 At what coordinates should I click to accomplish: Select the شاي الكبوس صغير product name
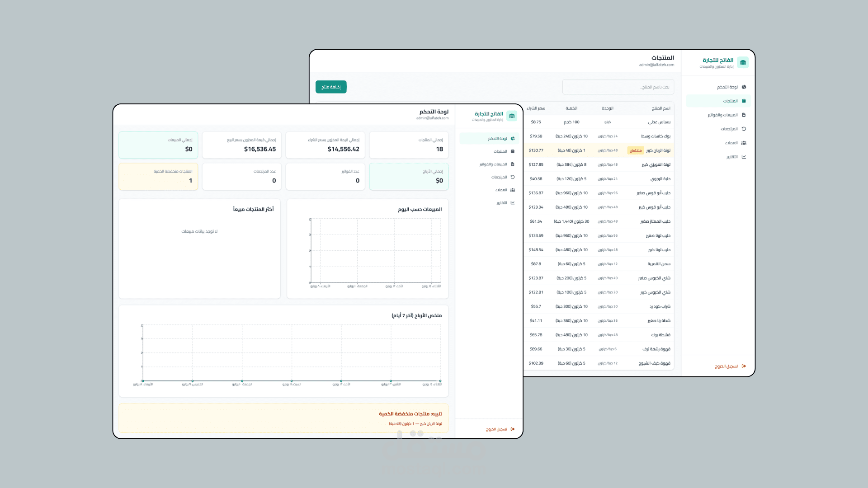[x=654, y=278]
